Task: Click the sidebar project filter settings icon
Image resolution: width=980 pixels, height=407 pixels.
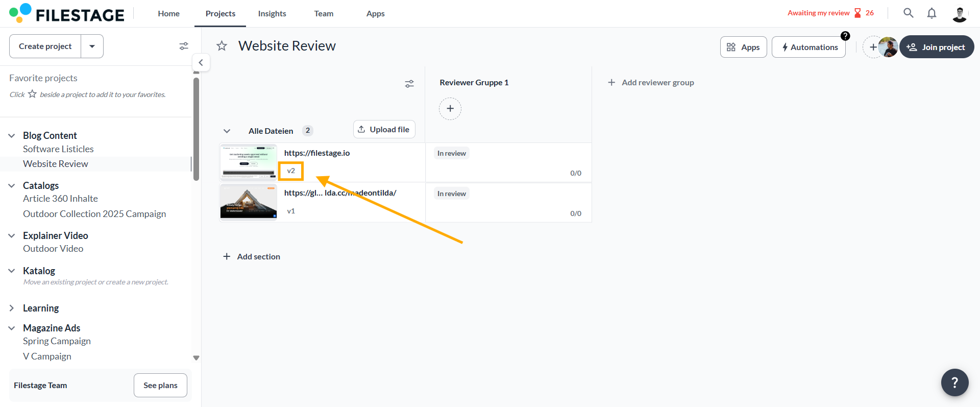Action: (184, 46)
